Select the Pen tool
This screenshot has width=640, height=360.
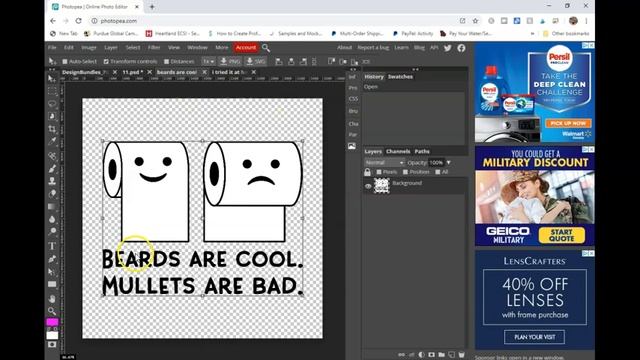pyautogui.click(x=52, y=259)
